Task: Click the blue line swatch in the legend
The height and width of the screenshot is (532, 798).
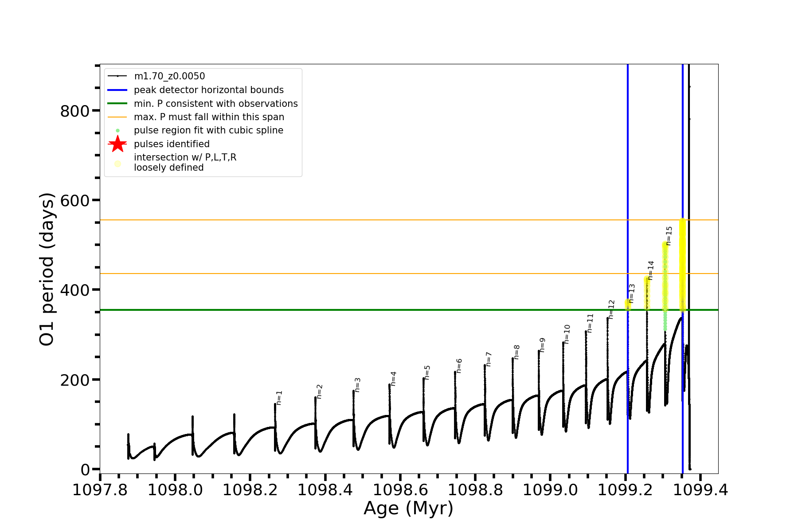Action: [x=117, y=90]
